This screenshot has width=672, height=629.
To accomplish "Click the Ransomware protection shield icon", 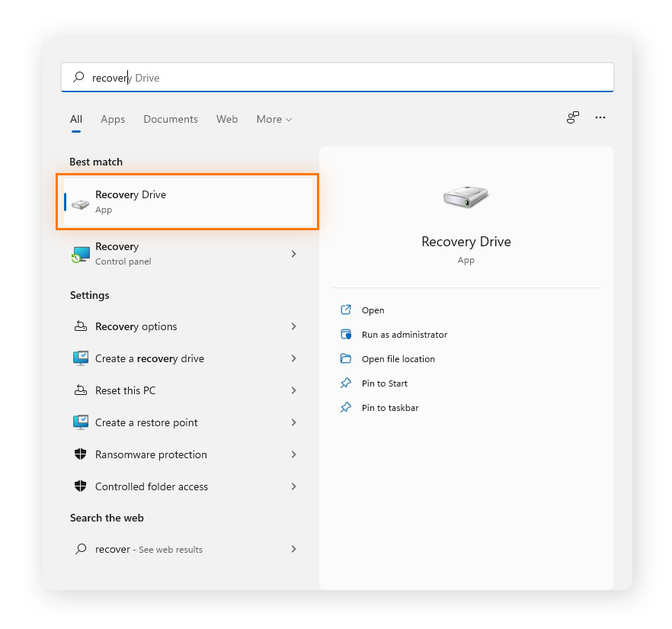I will 80,454.
